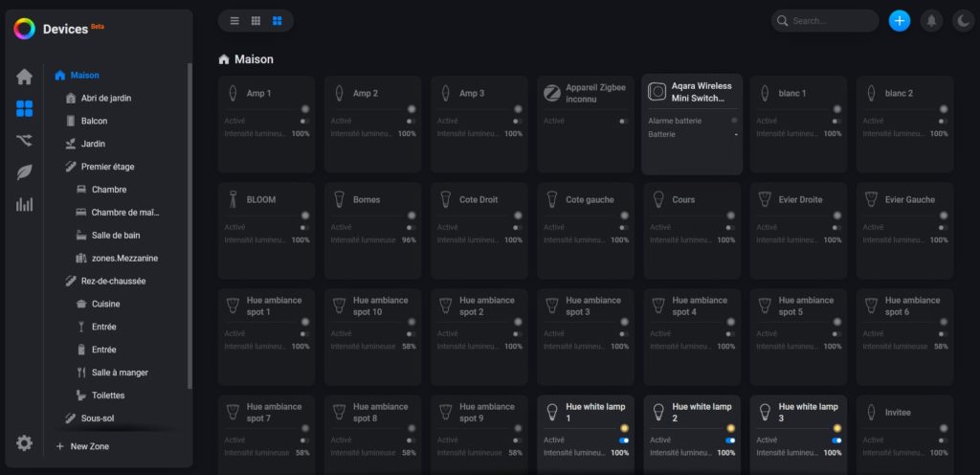Screen dimensions: 980x475
Task: Open the Settings gear in sidebar
Action: point(24,443)
